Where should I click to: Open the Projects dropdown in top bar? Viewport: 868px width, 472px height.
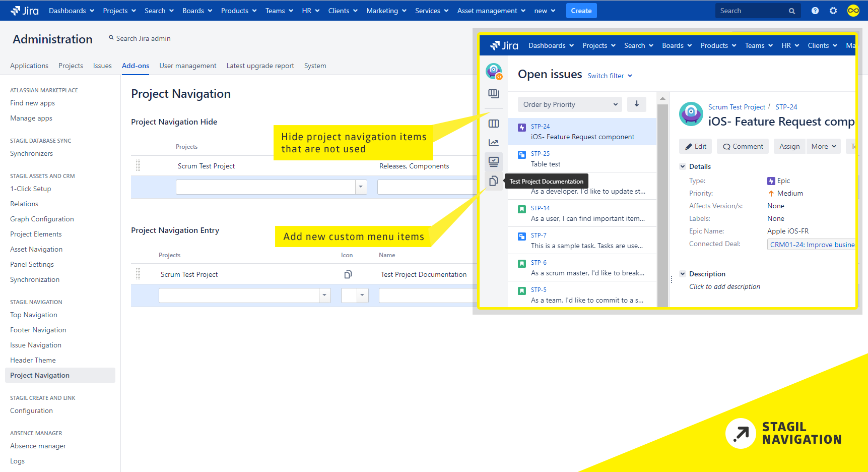[x=119, y=11]
